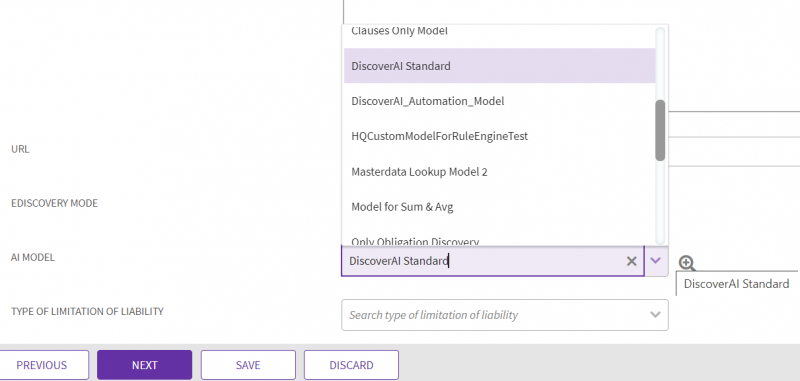Choose Model for Sum & Avg
Screen dimensions: 800x381
pos(499,207)
